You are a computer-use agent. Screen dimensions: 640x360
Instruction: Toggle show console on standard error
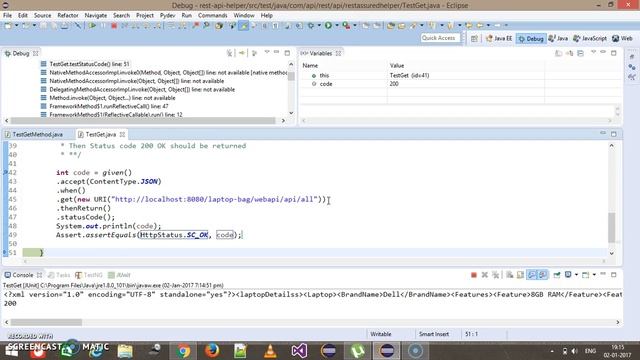543,275
